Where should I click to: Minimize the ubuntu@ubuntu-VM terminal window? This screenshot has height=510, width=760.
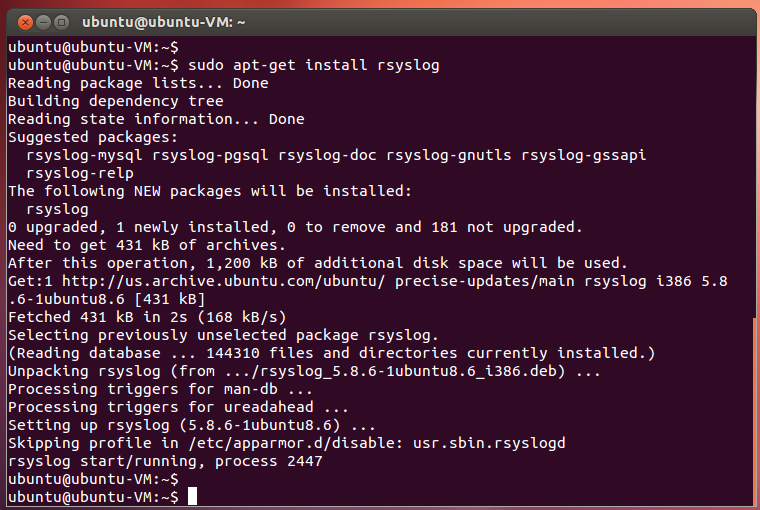(43, 22)
